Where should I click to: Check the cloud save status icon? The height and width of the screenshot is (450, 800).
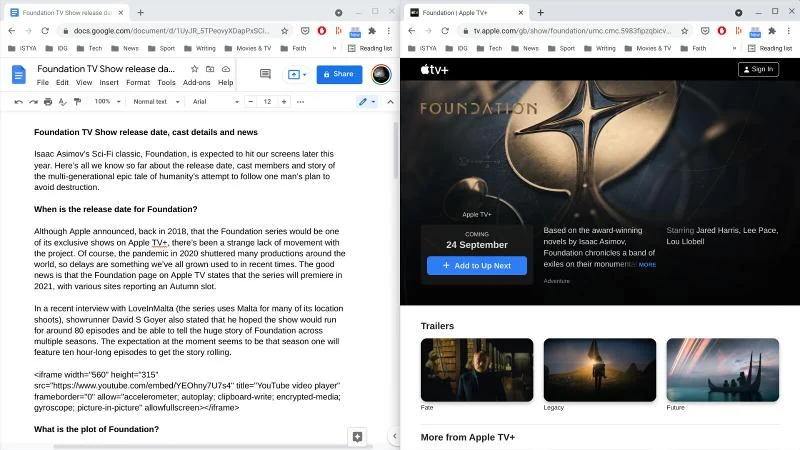point(226,69)
